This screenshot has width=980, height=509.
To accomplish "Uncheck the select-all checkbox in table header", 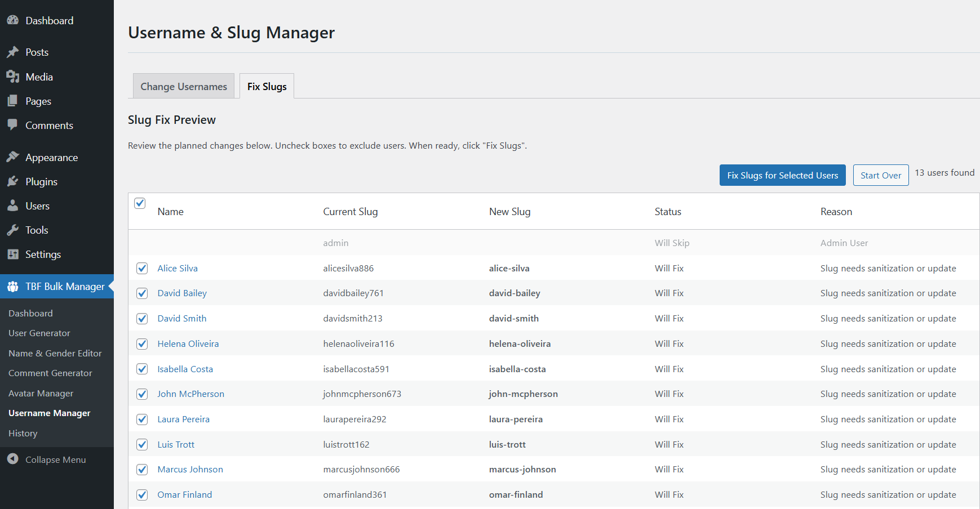I will click(140, 203).
